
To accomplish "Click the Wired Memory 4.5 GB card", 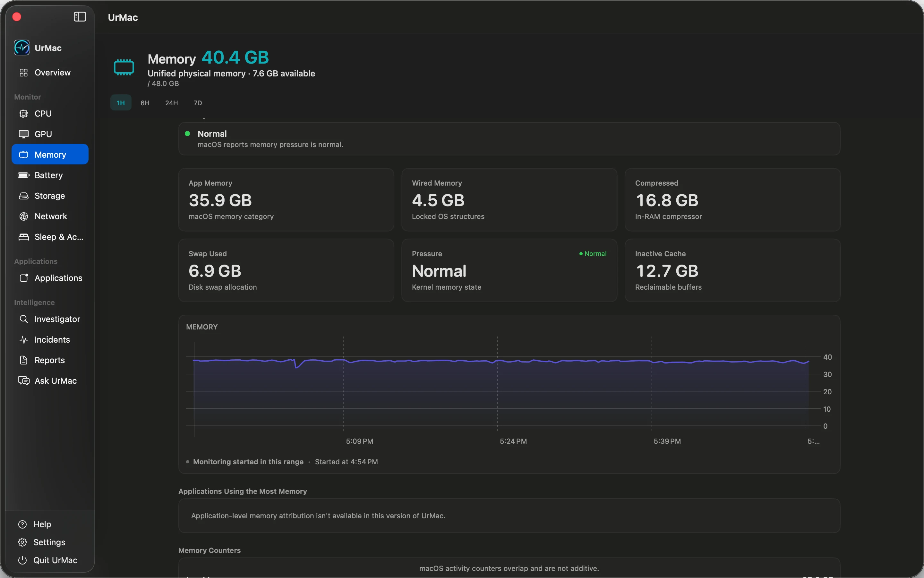I will point(509,199).
